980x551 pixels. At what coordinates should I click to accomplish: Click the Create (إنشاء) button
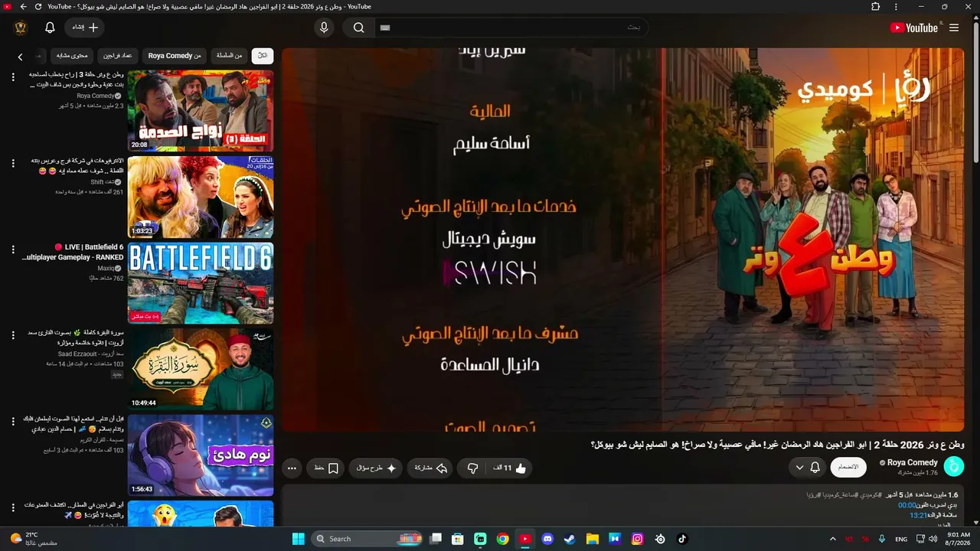[x=84, y=28]
